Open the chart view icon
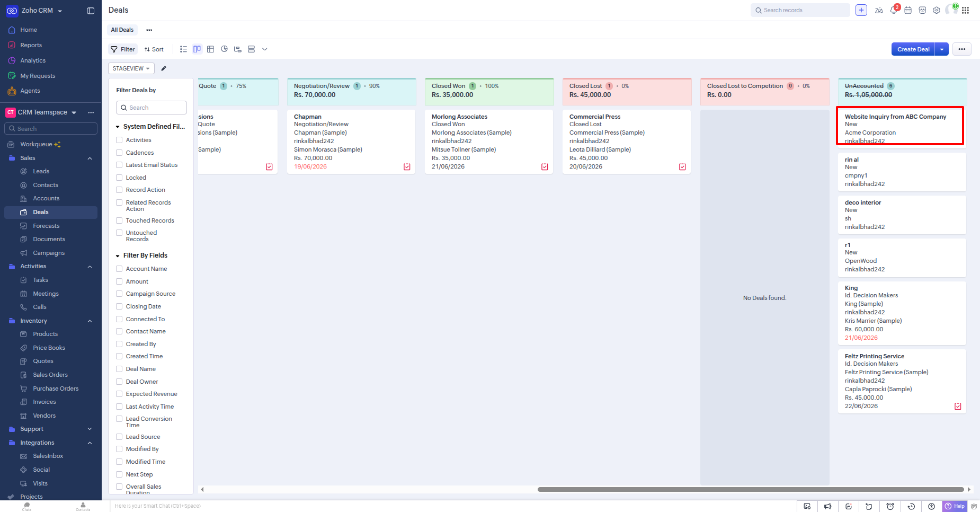 (224, 49)
